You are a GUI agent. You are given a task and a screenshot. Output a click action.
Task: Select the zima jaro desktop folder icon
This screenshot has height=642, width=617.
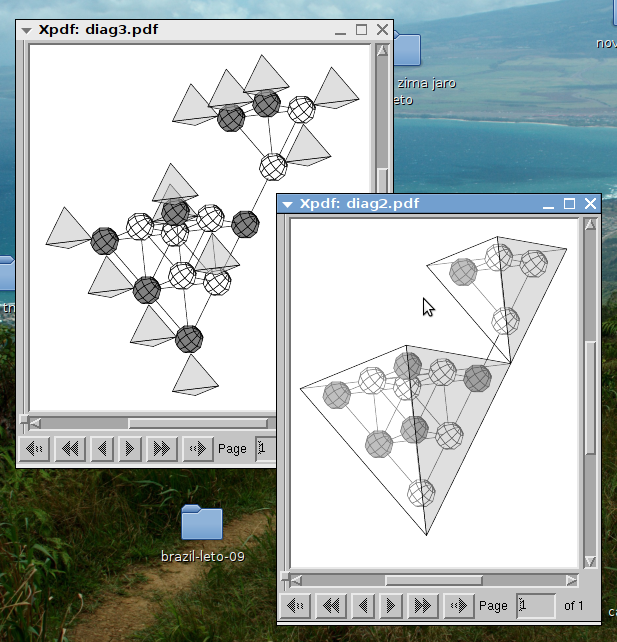coord(408,50)
